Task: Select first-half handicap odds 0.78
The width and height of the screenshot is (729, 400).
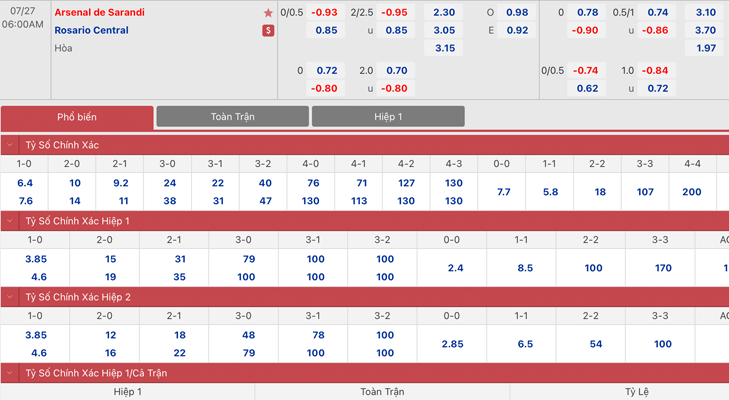Action: [x=587, y=13]
